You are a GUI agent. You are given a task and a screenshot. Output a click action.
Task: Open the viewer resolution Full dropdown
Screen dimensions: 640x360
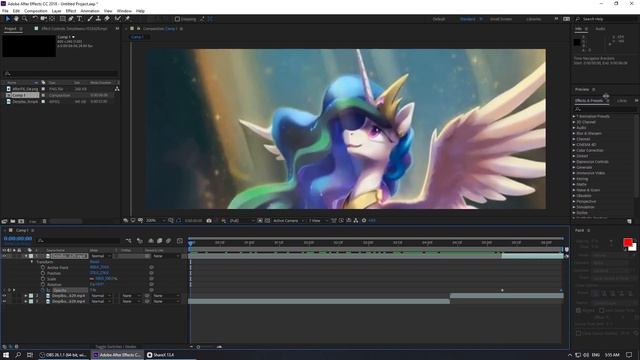(x=242, y=220)
